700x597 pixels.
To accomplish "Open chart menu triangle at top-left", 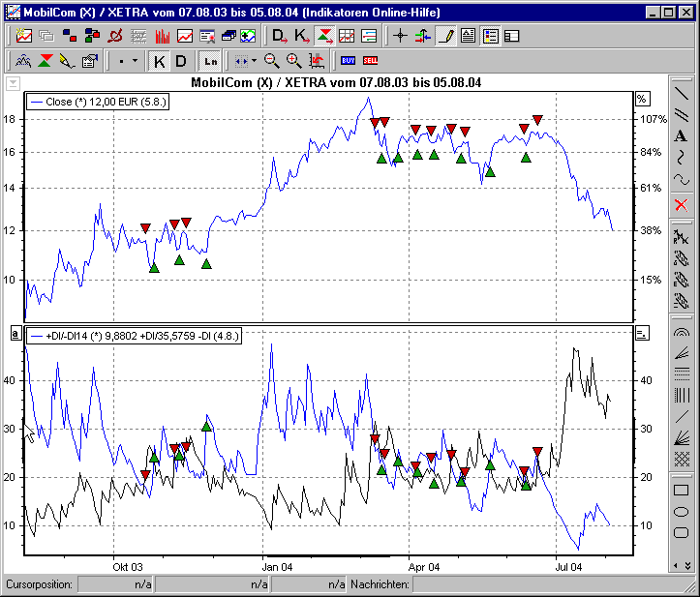I will point(12,83).
